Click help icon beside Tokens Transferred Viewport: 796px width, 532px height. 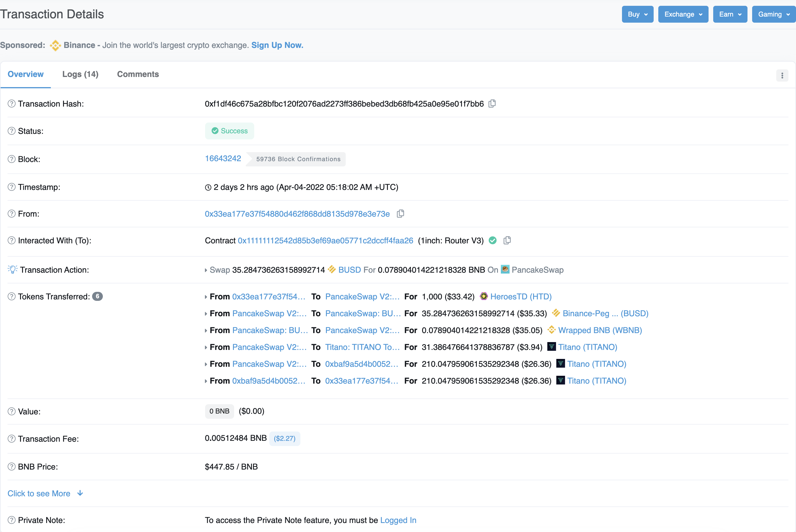coord(12,296)
